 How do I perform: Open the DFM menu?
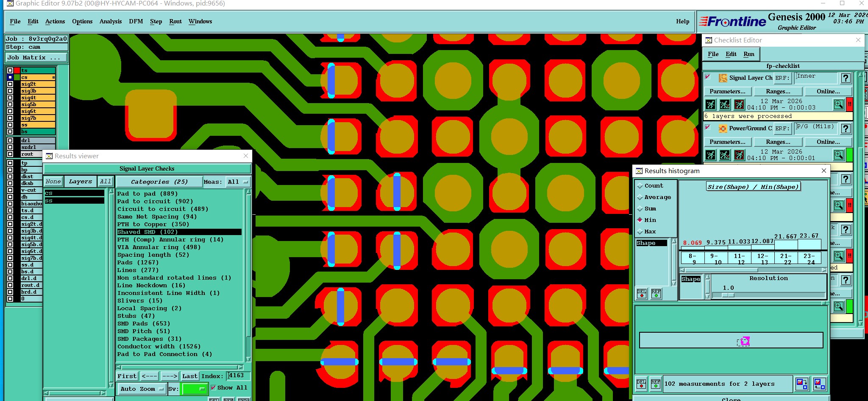click(x=136, y=21)
